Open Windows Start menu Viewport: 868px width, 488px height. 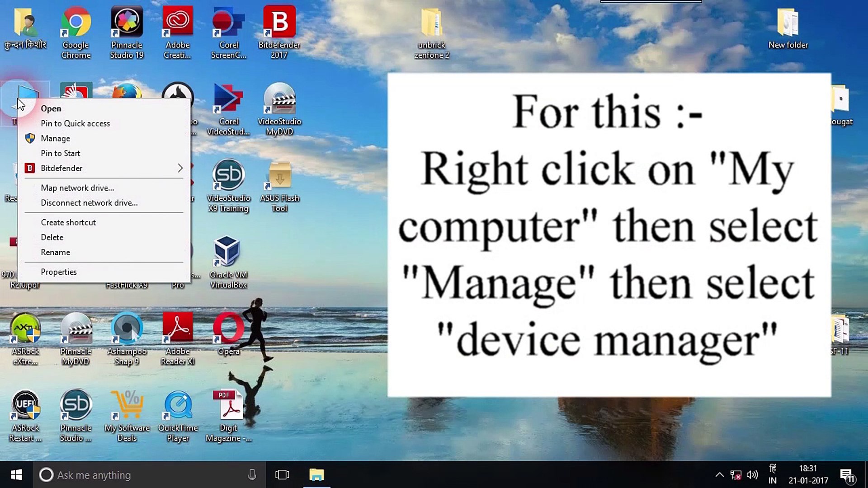pos(16,475)
